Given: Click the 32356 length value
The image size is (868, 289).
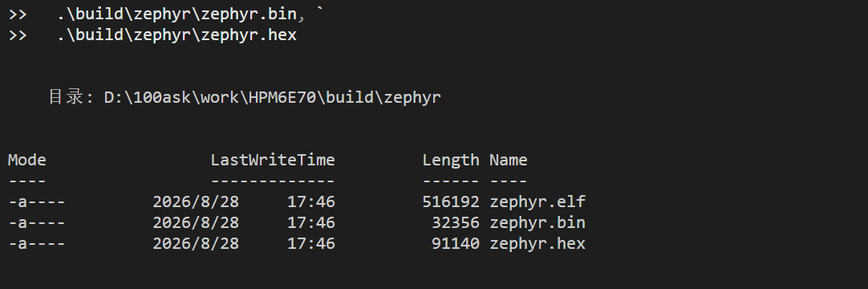Looking at the screenshot, I should (x=456, y=223).
